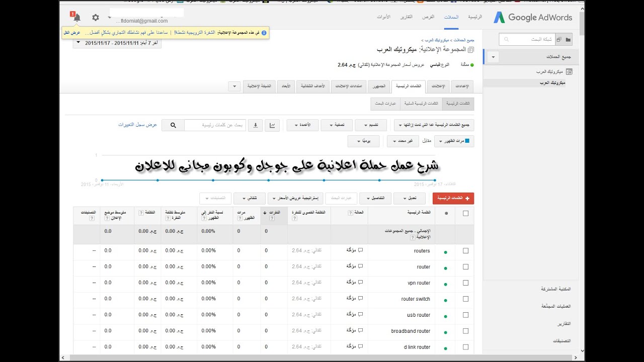Click the speech bubble icon in router switch row
Screen dimensions: 644x362
(360, 298)
